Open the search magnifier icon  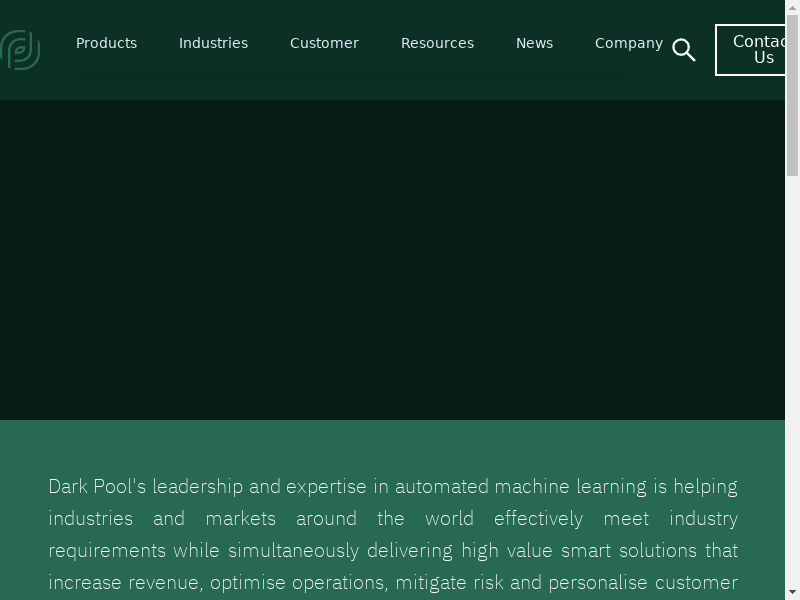[684, 50]
